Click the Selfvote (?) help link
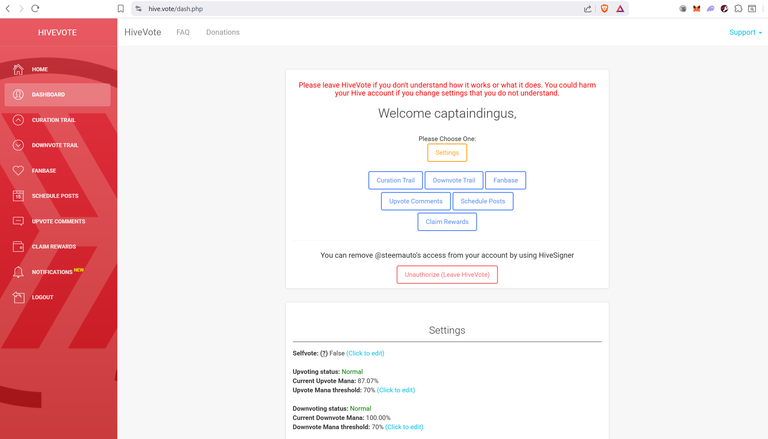Screen dimensions: 768x439 click(x=324, y=353)
